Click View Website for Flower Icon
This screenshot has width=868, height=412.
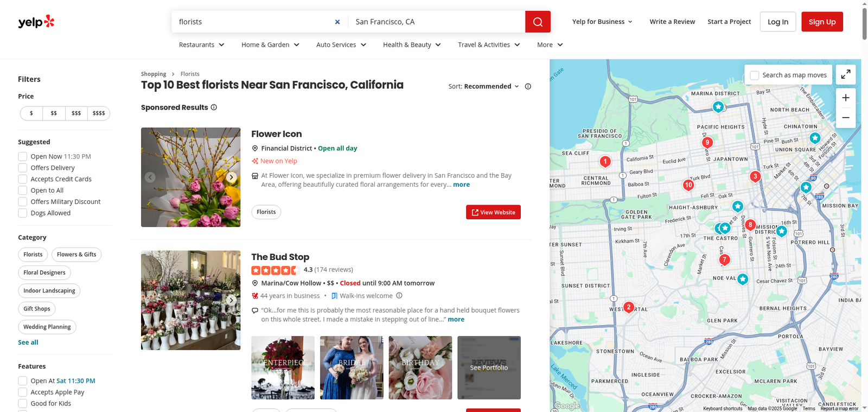pos(493,212)
